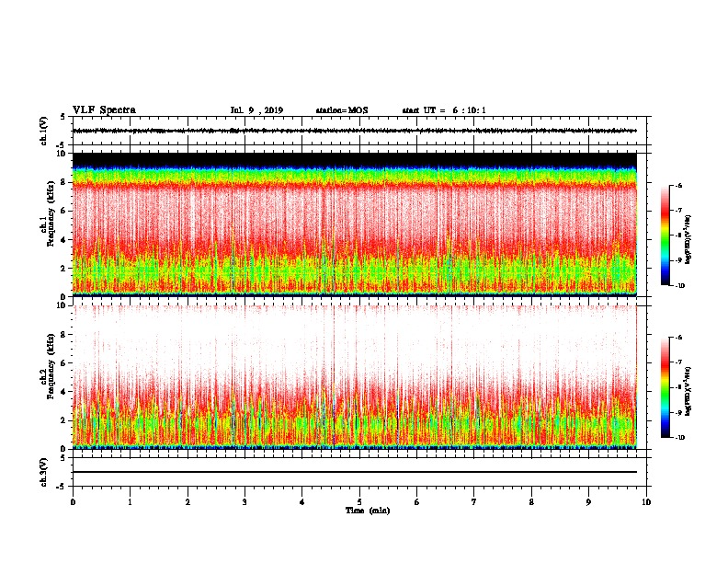The width and height of the screenshot is (728, 563).
Task: Click the "5" tick label on time axis
Action: [359, 502]
